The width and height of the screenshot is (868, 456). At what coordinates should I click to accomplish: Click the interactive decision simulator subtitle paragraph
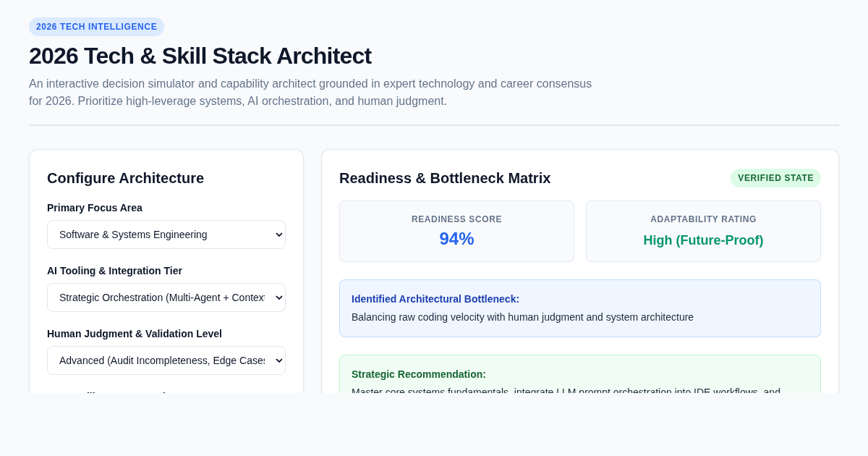pyautogui.click(x=310, y=93)
